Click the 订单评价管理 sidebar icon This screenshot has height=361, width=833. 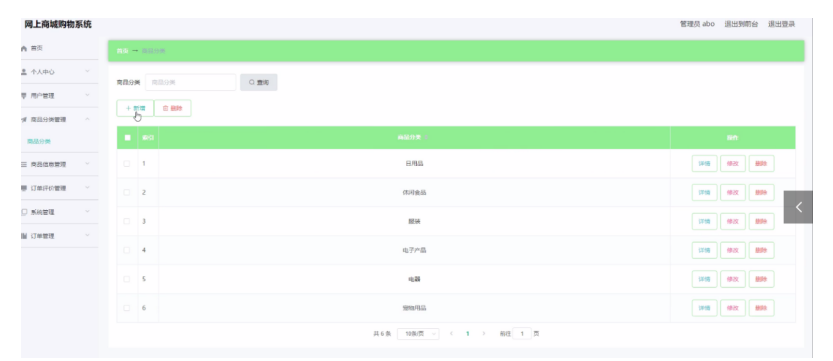coord(24,188)
